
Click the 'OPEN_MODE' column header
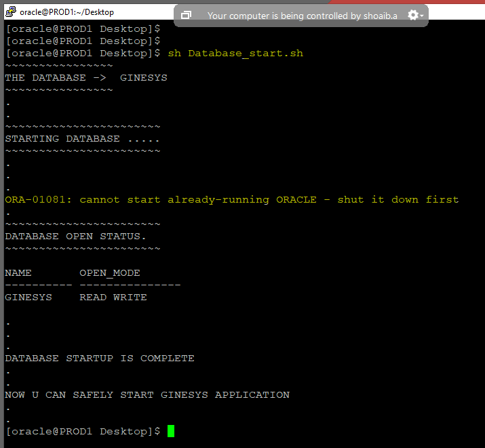pos(110,273)
